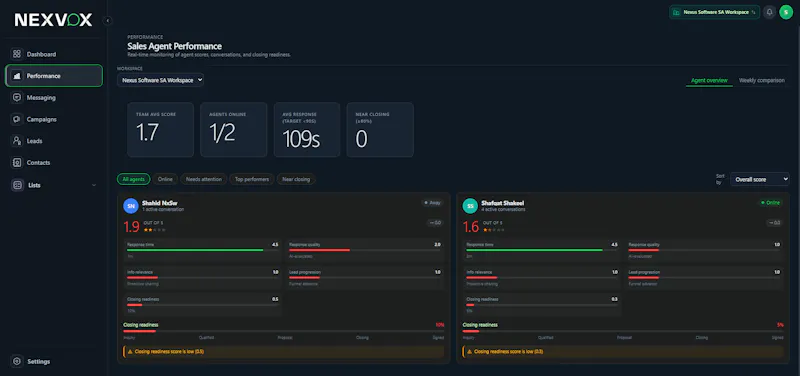Click the NEXVOX logo
This screenshot has width=800, height=376.
pos(53,20)
